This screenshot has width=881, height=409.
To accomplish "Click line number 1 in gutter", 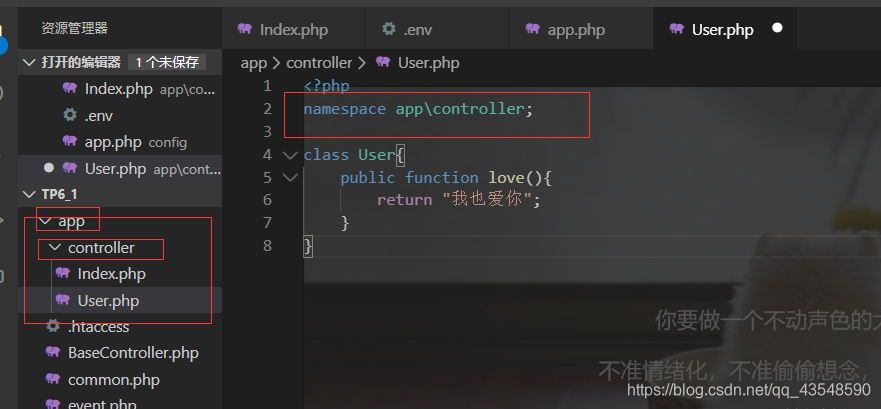I will pyautogui.click(x=267, y=86).
